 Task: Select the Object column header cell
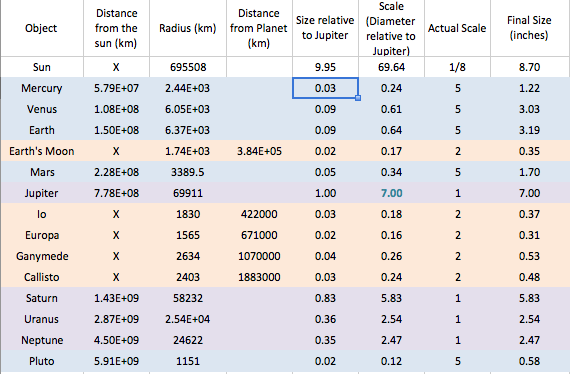click(42, 28)
